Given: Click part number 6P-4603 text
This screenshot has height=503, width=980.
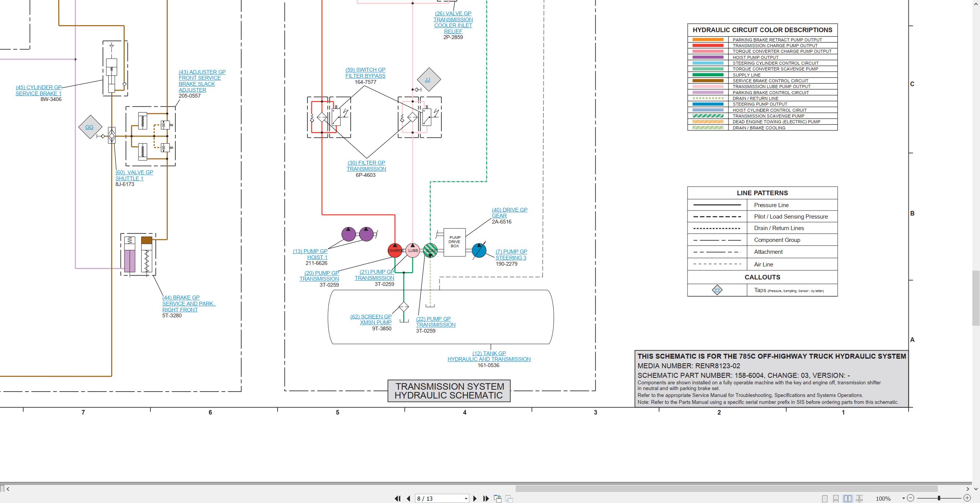Looking at the screenshot, I should coord(366,175).
